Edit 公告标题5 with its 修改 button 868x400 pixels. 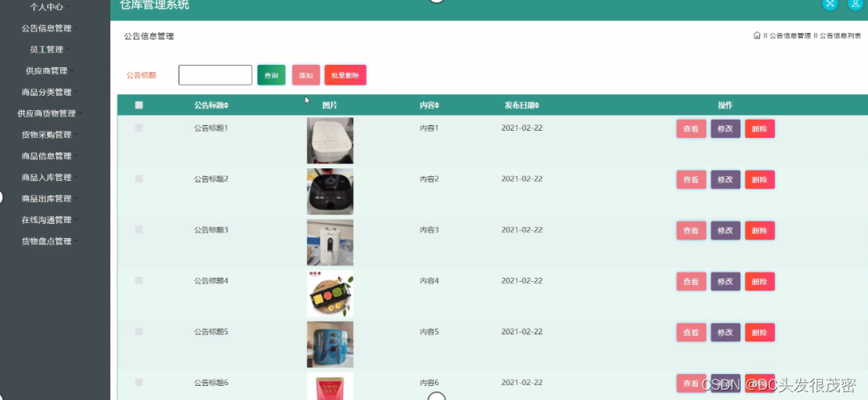coord(726,333)
